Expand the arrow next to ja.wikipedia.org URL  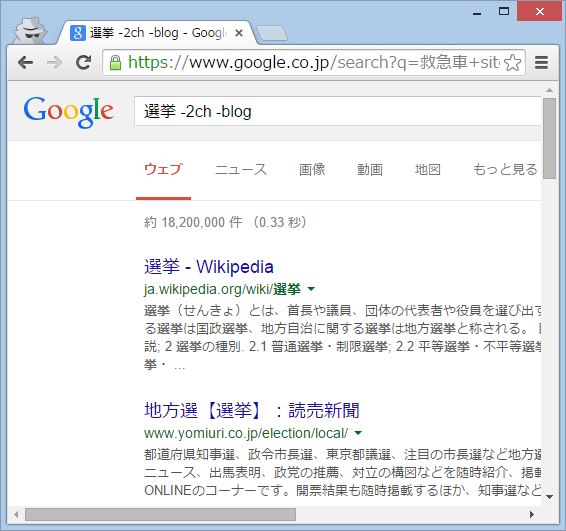pyautogui.click(x=311, y=289)
